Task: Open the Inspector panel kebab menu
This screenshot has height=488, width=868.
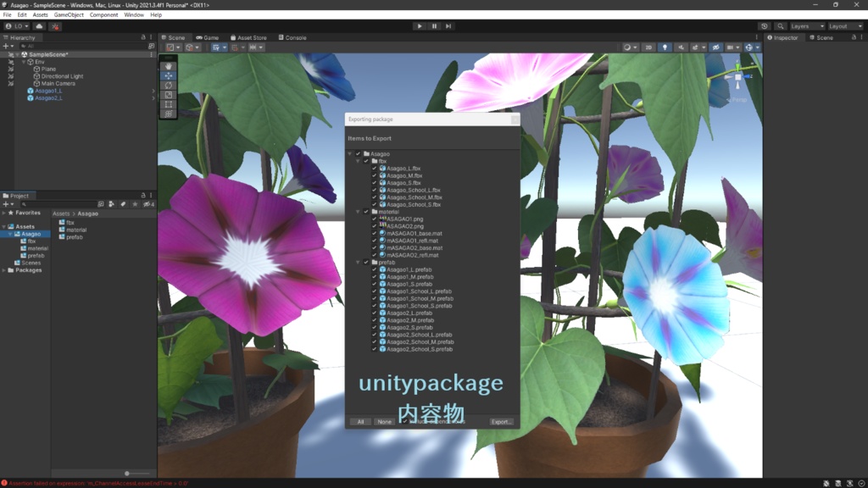Action: pos(861,37)
